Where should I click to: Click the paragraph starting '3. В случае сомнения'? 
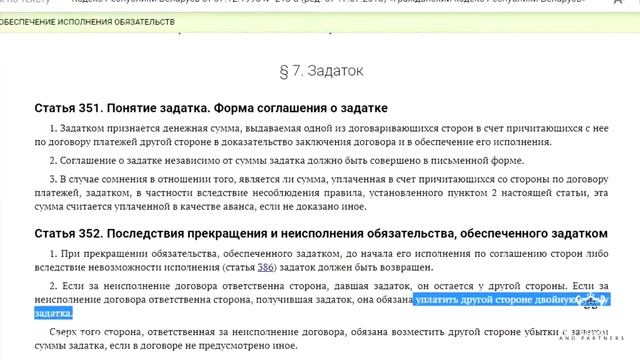click(x=321, y=193)
